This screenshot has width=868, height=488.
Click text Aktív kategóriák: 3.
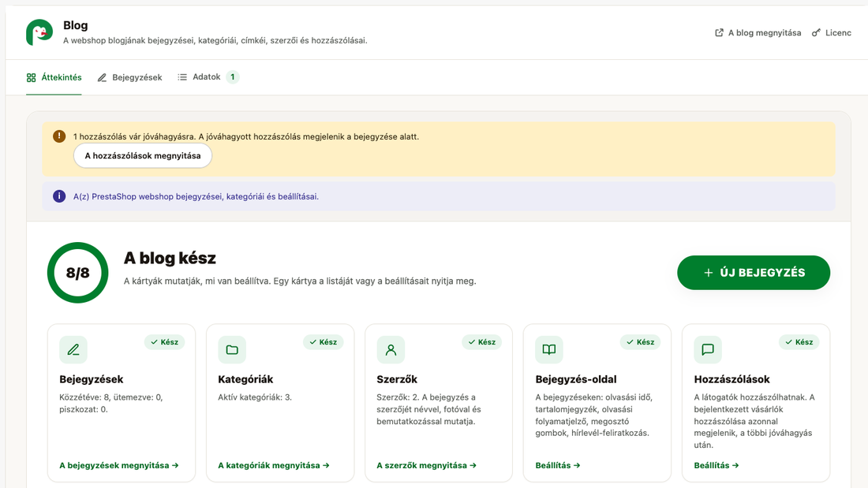point(255,397)
